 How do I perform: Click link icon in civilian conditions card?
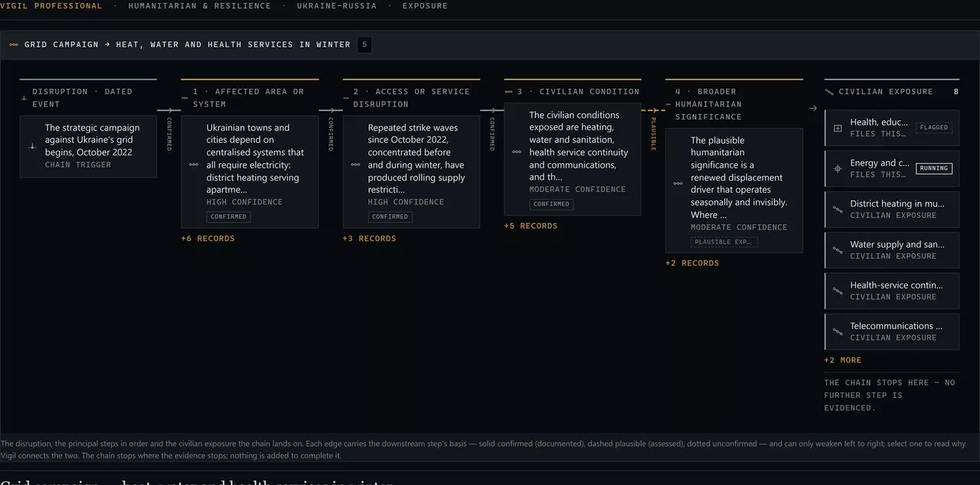517,152
